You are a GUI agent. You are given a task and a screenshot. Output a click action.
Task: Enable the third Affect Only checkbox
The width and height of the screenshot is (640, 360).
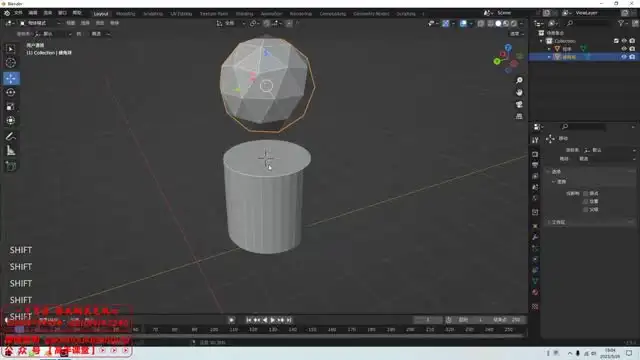point(586,209)
